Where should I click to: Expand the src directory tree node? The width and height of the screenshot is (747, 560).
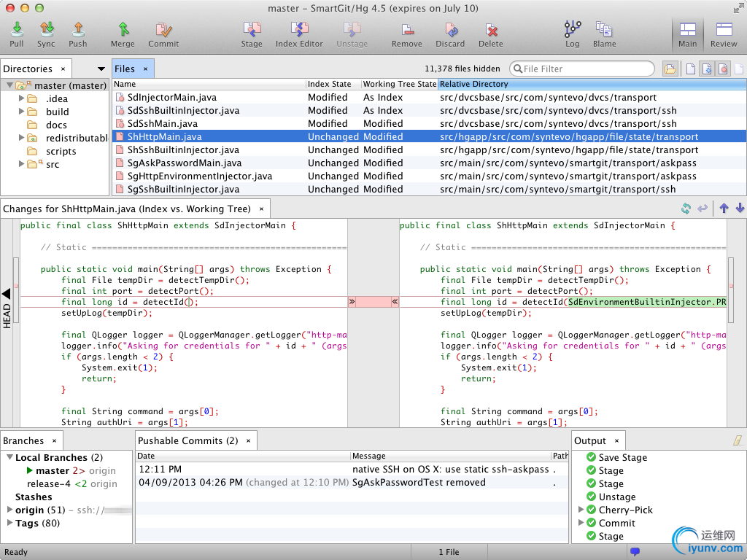click(x=22, y=164)
